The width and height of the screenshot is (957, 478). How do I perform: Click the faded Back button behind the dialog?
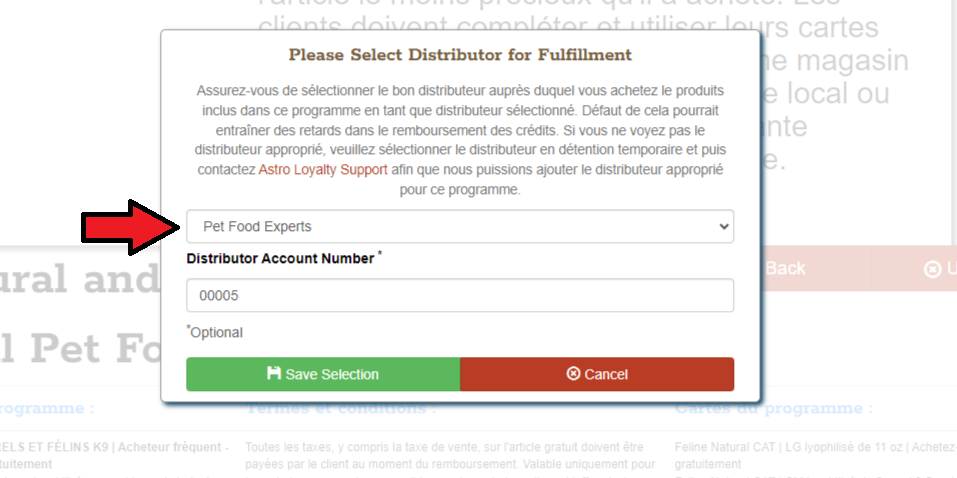(x=786, y=268)
